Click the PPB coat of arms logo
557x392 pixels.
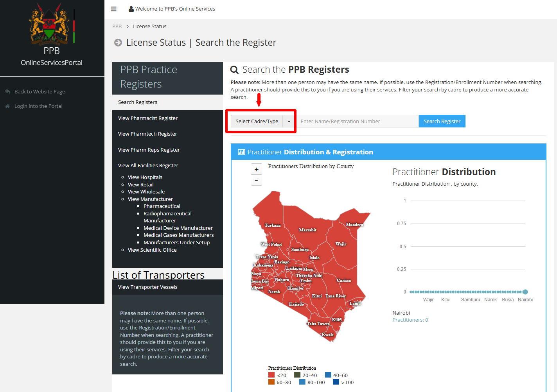click(50, 23)
